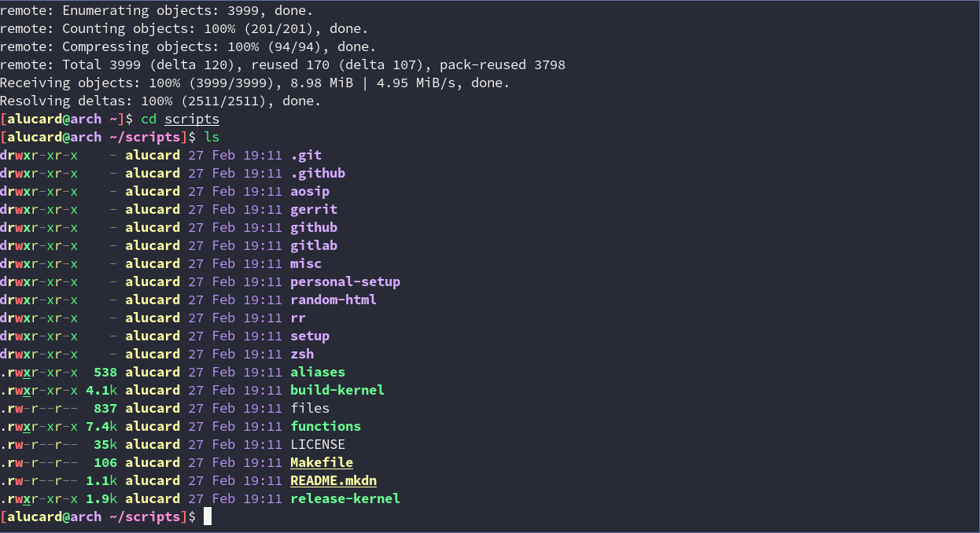Click the aliases executable file name
The height and width of the screenshot is (533, 980).
[x=318, y=373]
